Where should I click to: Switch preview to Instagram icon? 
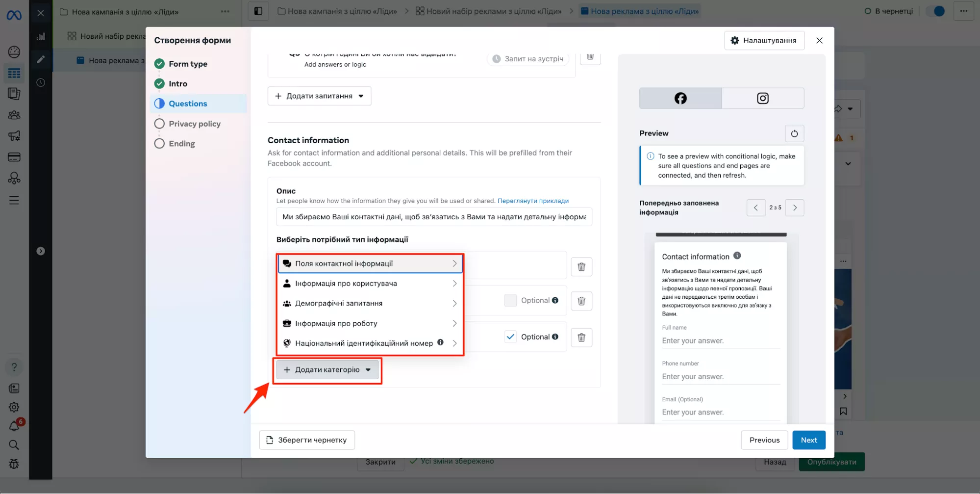pyautogui.click(x=762, y=98)
